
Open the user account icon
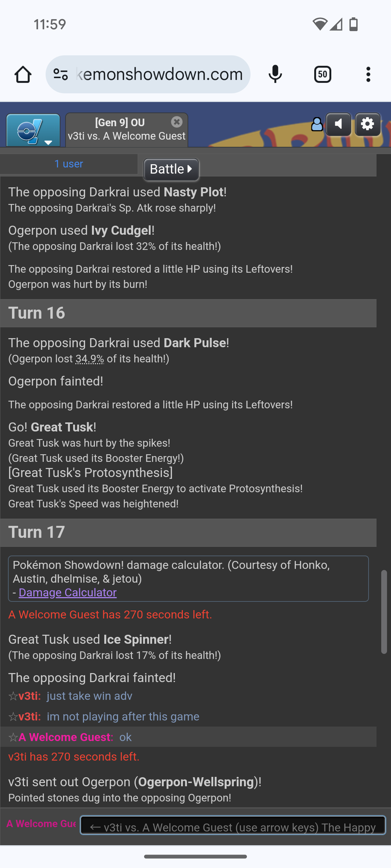coord(317,124)
